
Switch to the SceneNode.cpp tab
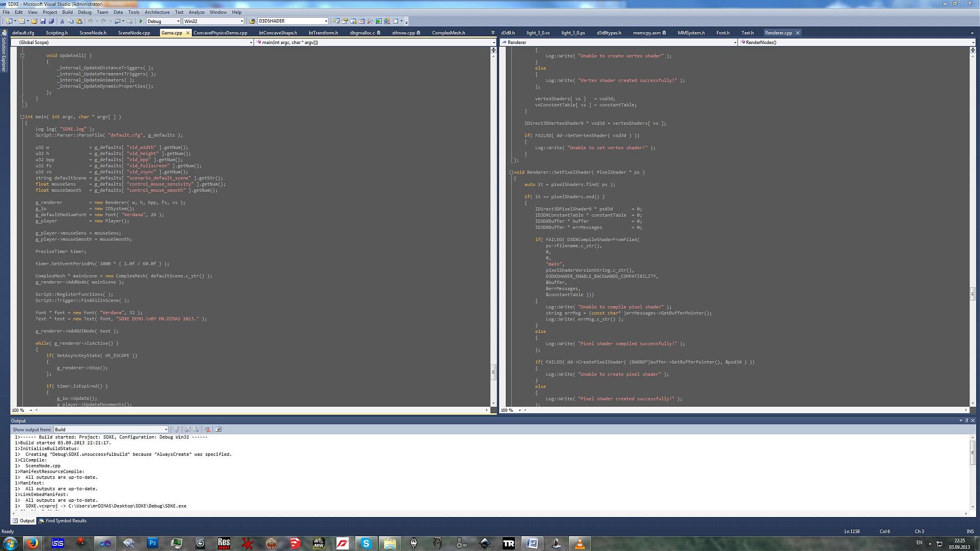pos(134,33)
